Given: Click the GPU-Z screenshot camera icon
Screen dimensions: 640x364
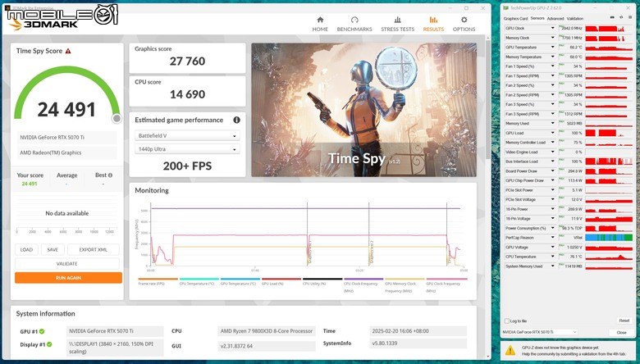Looking at the screenshot, I should click(612, 17).
